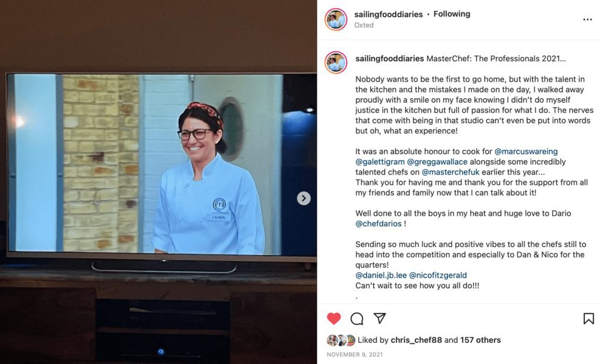602x364 pixels.
Task: Open caption avatar of sailingfooddiaries
Action: click(336, 62)
